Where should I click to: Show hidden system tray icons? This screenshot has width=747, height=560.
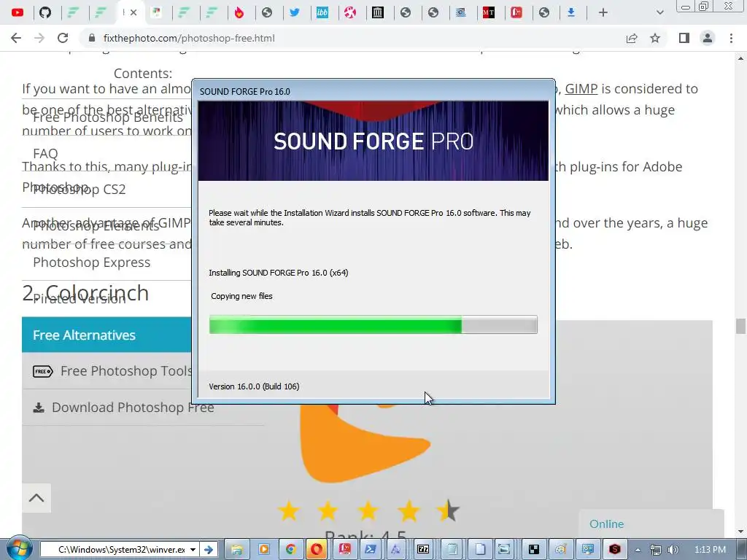[x=638, y=550]
